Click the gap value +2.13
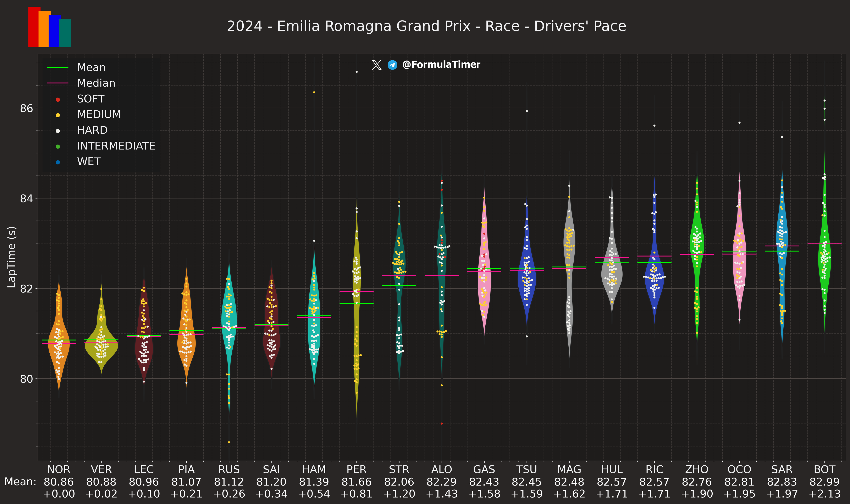The width and height of the screenshot is (850, 504). point(824,494)
